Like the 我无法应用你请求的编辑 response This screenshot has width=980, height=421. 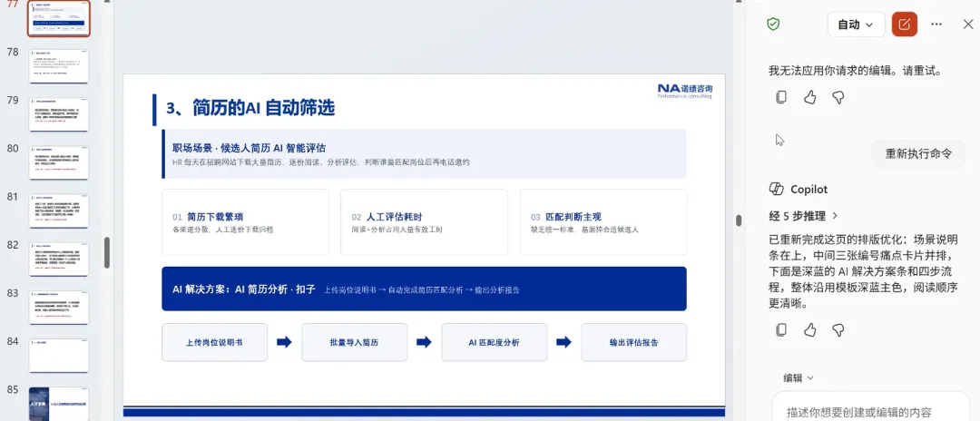810,97
